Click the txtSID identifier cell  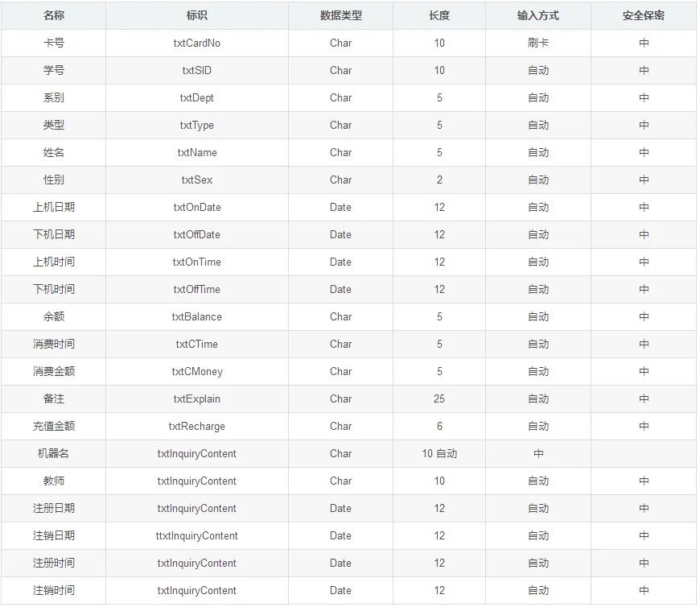click(x=197, y=70)
